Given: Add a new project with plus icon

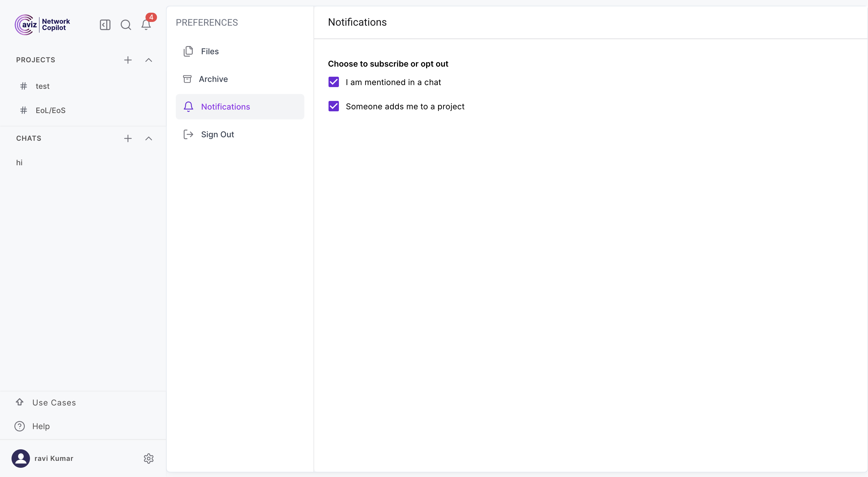Looking at the screenshot, I should 128,60.
